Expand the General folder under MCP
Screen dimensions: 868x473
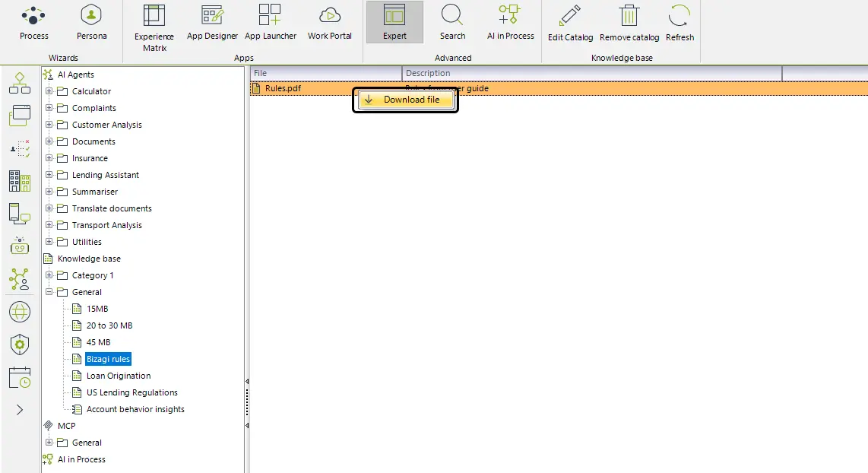coord(49,442)
